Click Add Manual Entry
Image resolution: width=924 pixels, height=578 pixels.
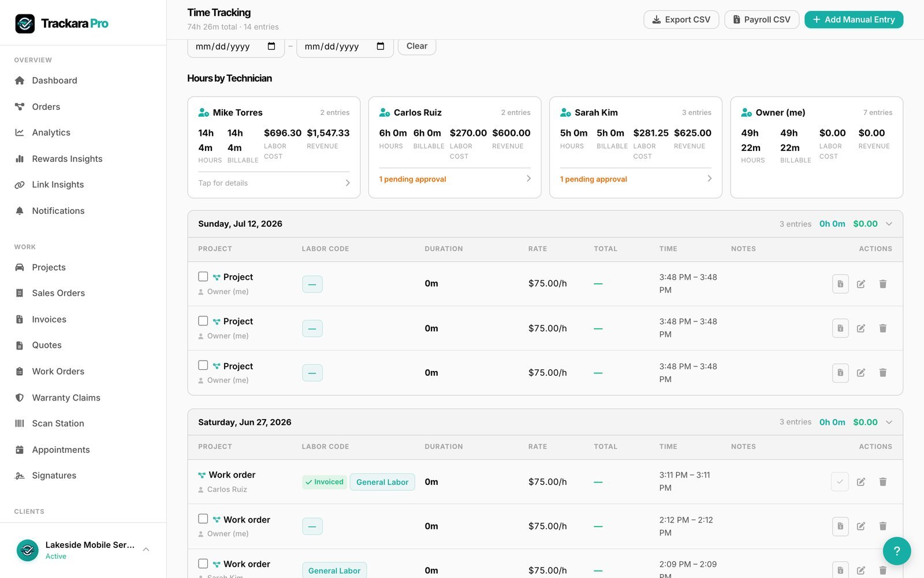coord(854,20)
